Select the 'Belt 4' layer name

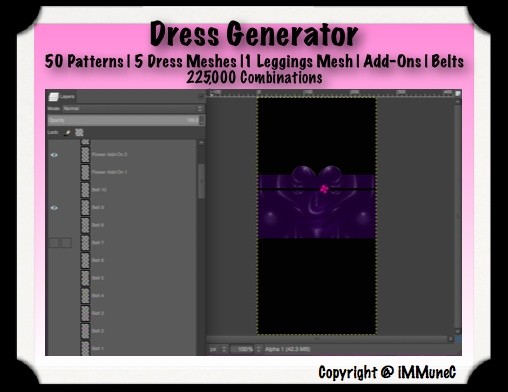[x=98, y=296]
